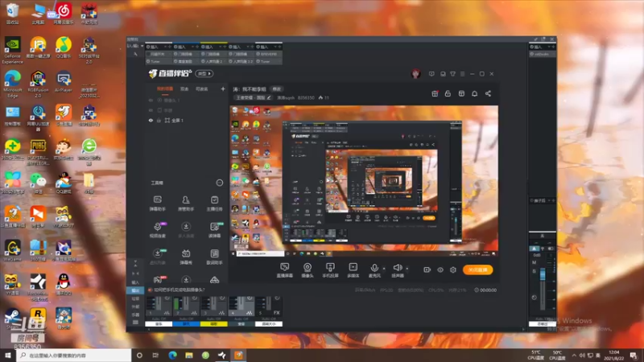Show the hidden 摄像头 1 source
The height and width of the screenshot is (362, 644).
tap(151, 100)
